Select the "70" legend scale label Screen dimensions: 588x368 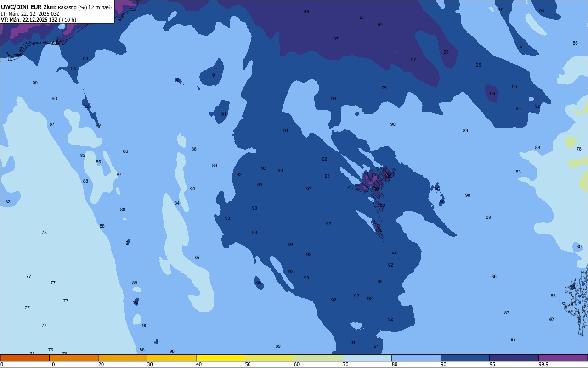pos(345,364)
